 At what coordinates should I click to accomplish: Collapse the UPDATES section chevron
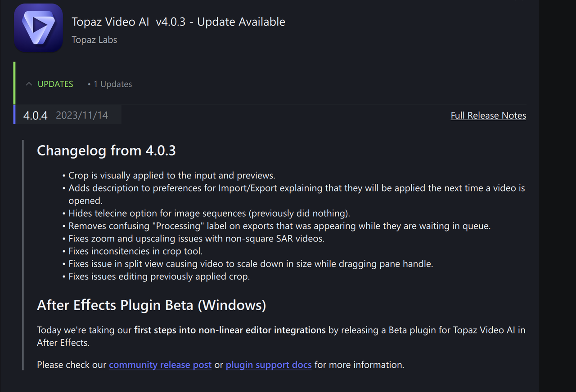(28, 84)
